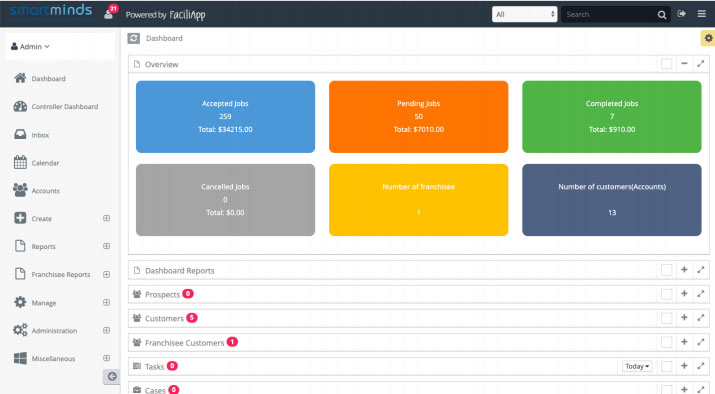Screen dimensions: 715x394
Task: Tick the Franchisee Customers panel checkbox
Action: click(x=666, y=342)
